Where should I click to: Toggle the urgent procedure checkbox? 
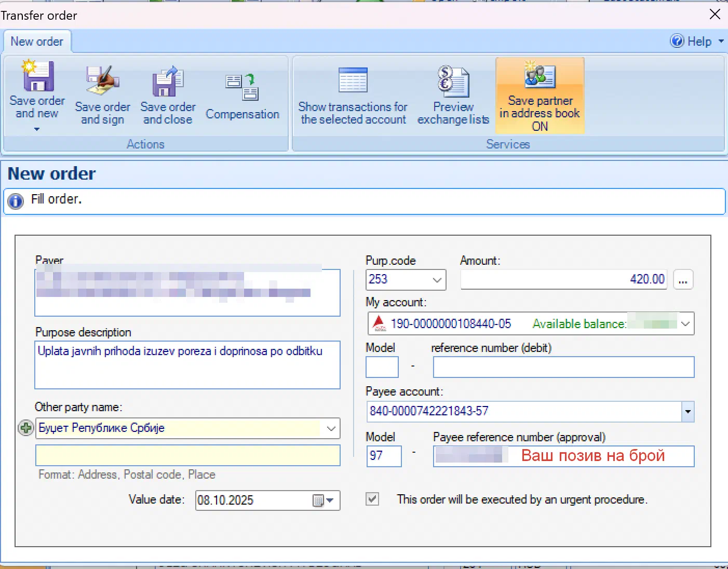372,499
